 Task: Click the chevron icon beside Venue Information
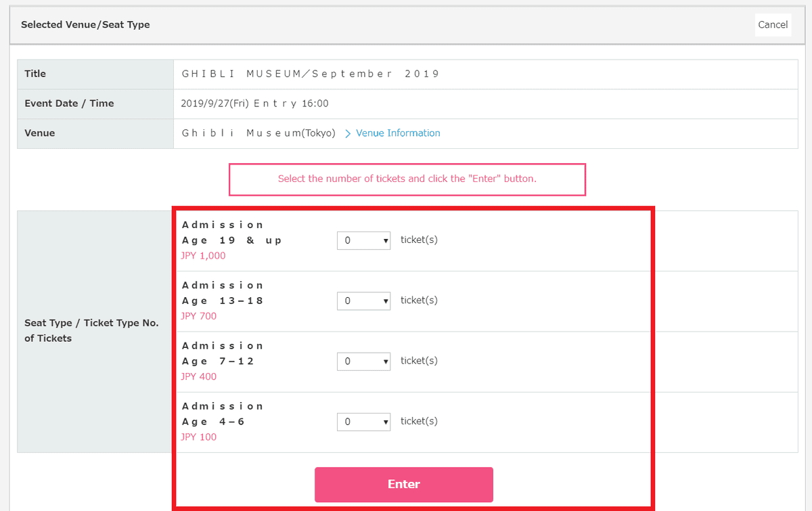(348, 134)
